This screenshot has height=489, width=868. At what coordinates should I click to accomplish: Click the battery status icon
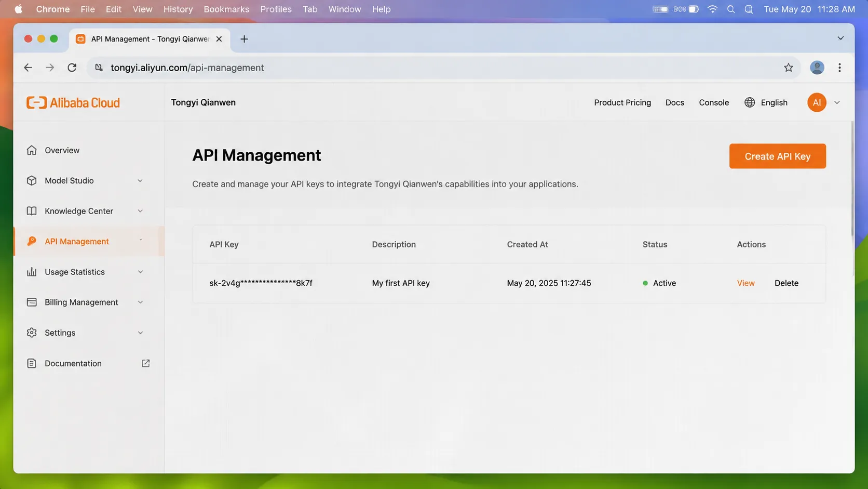(x=694, y=9)
